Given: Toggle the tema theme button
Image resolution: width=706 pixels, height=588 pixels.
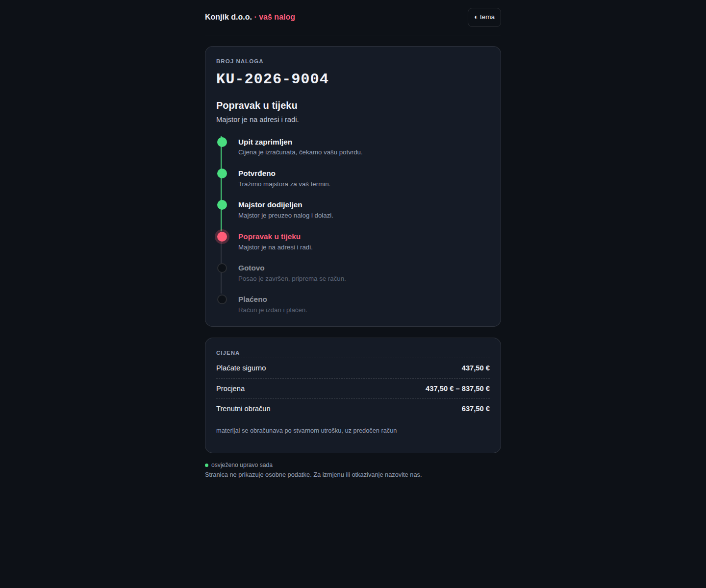Looking at the screenshot, I should (x=484, y=17).
